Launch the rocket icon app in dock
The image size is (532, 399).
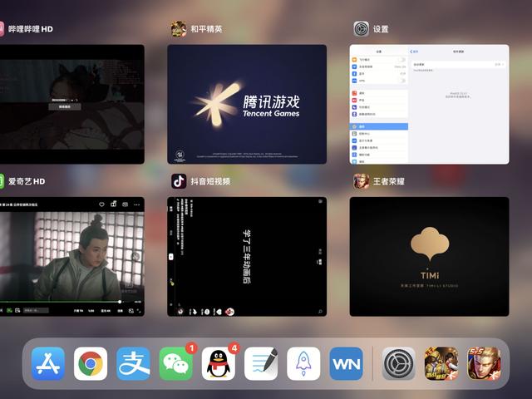[x=303, y=363]
